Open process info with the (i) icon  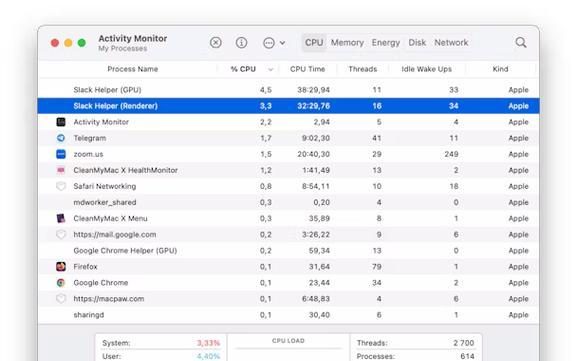coord(241,43)
